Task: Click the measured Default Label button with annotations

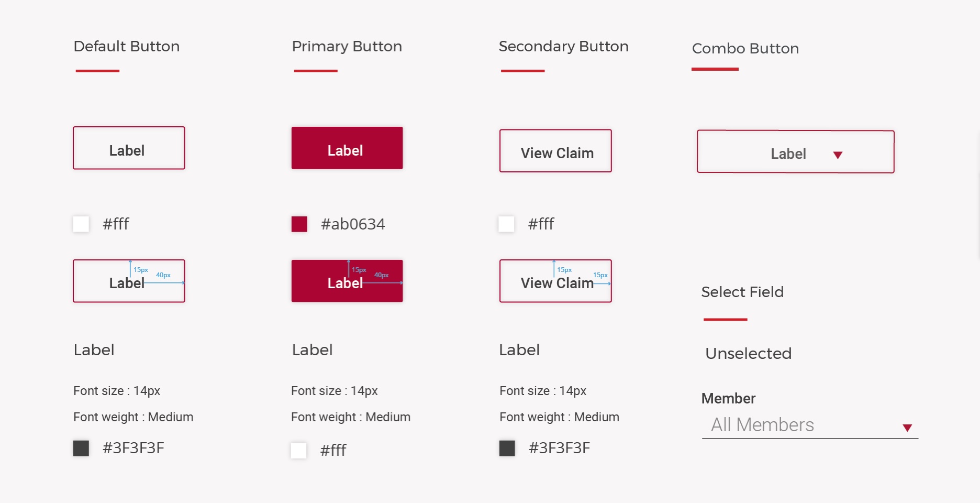Action: (129, 281)
